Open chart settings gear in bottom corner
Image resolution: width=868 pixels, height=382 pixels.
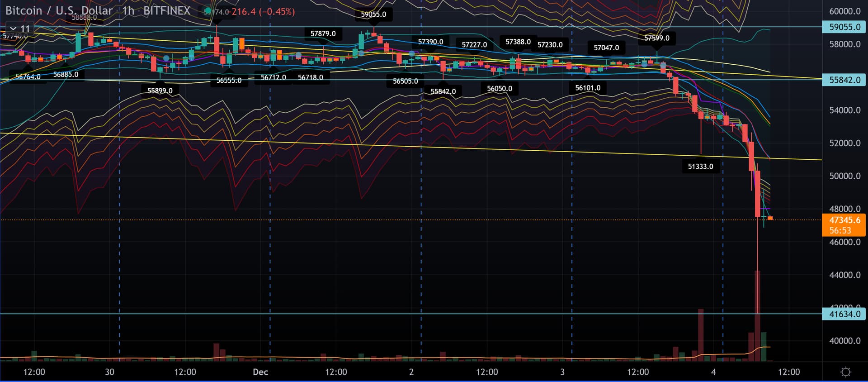[845, 372]
